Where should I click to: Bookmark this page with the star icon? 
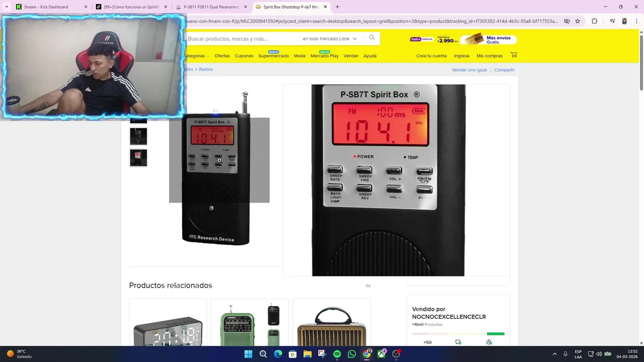pyautogui.click(x=578, y=21)
